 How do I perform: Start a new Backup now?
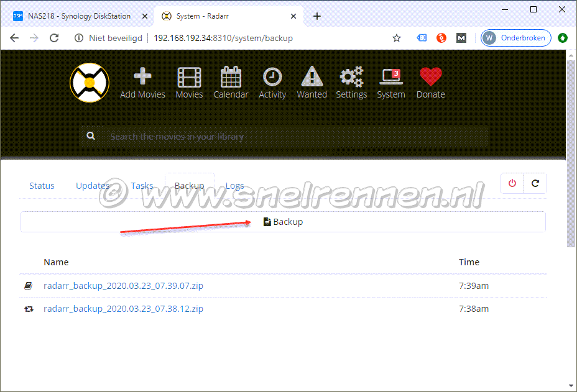pos(283,222)
